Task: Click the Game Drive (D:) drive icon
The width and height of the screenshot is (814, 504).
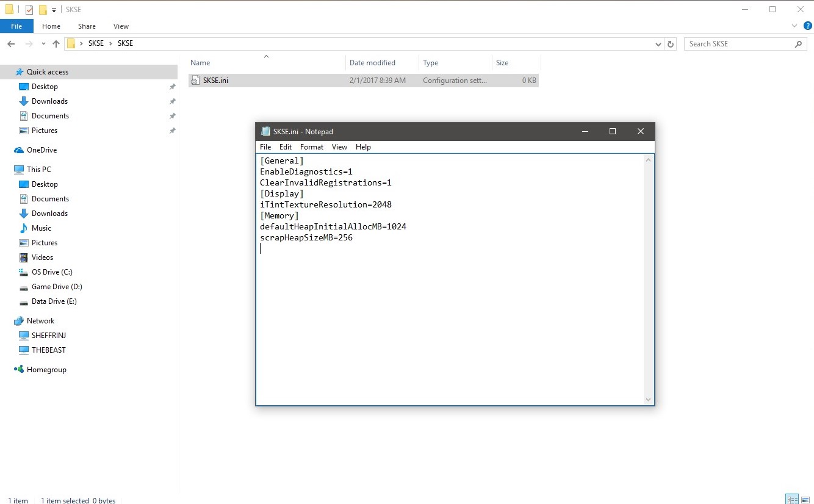Action: (24, 287)
